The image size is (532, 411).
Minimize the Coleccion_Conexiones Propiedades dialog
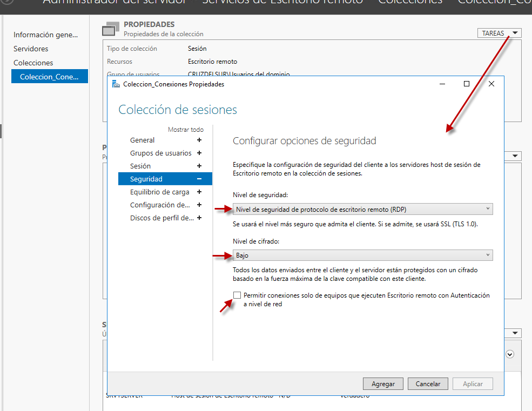(x=442, y=84)
